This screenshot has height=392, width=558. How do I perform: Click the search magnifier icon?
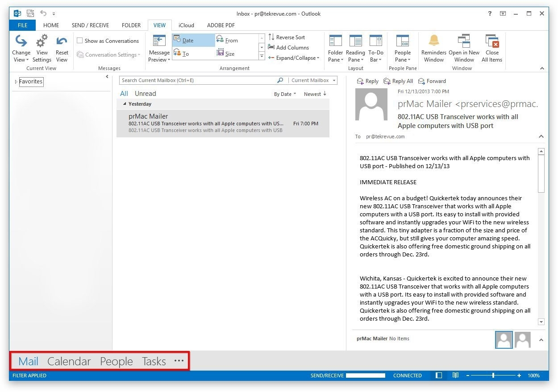[280, 80]
